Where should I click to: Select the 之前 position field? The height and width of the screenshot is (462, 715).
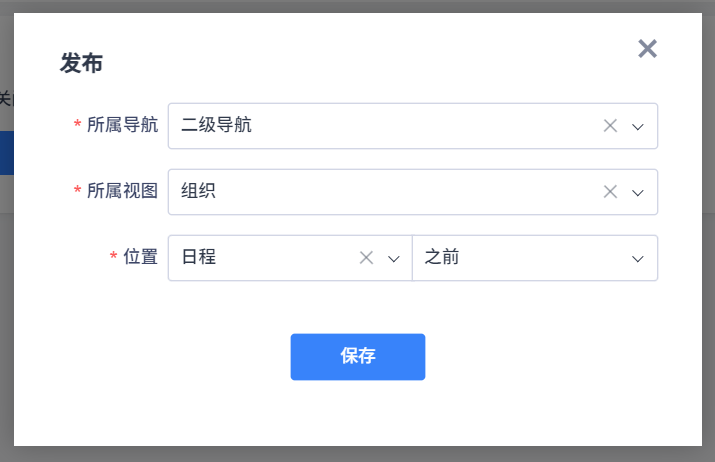click(x=520, y=258)
